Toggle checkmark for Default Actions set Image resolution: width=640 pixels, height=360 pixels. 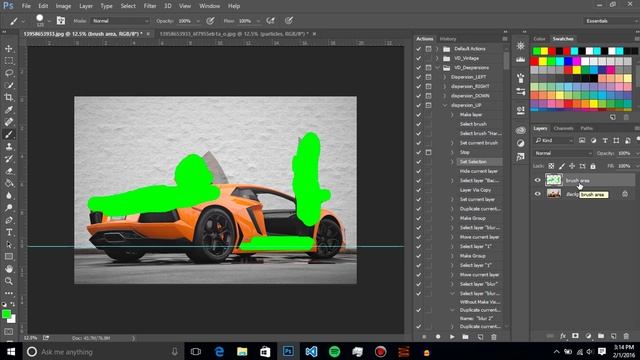click(x=418, y=49)
